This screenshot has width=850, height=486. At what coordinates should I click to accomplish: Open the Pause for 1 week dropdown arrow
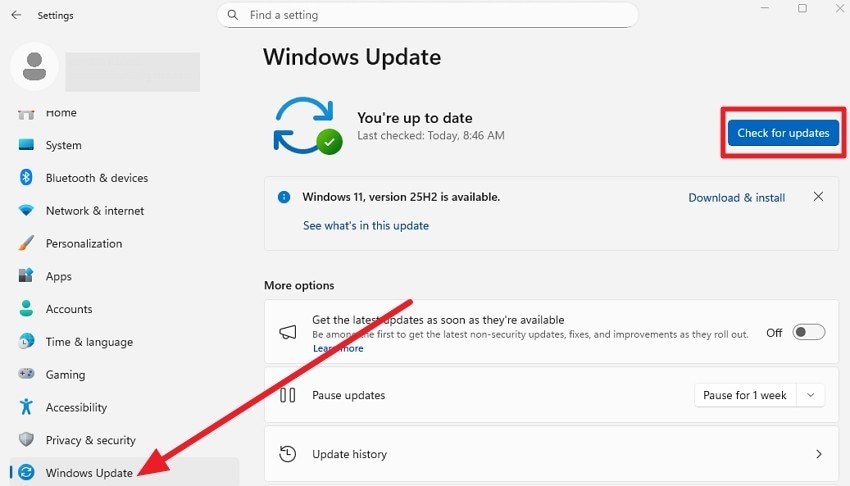coord(810,395)
